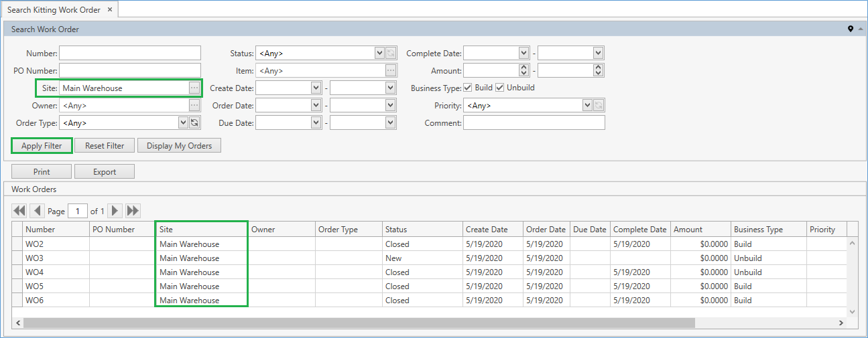The height and width of the screenshot is (338, 868).
Task: Open Item lookup ellipsis button
Action: [391, 70]
